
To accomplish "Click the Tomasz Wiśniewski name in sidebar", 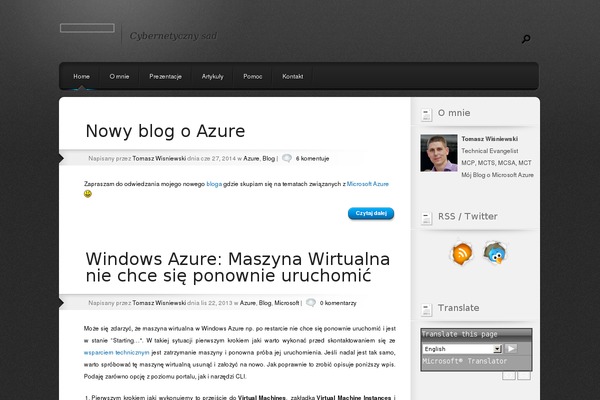I will coord(489,139).
